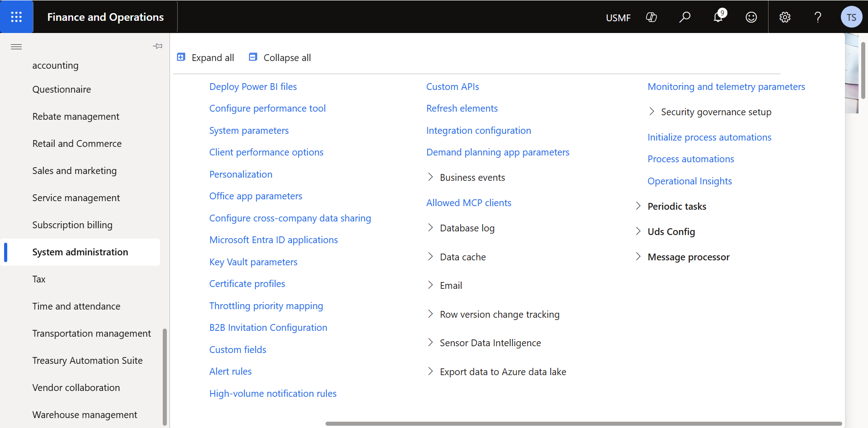Open help question mark icon
The width and height of the screenshot is (868, 428).
(x=818, y=17)
